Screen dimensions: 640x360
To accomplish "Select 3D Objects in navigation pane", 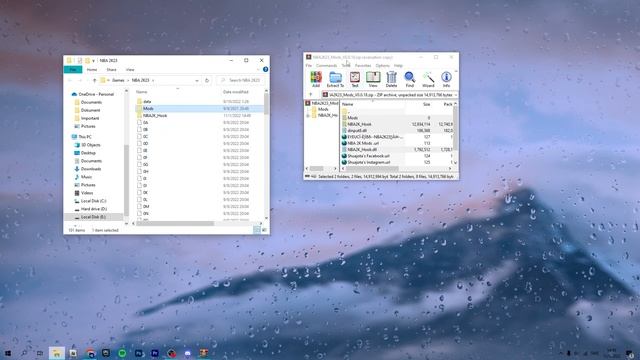I will [91, 145].
